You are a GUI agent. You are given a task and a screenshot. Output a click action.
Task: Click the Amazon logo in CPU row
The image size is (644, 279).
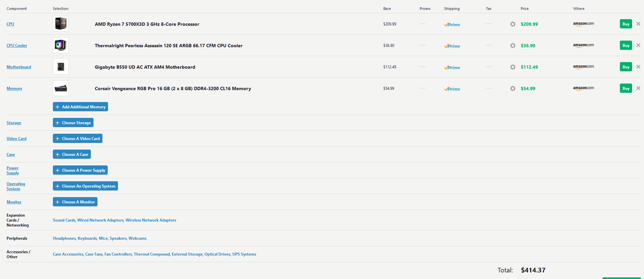584,24
